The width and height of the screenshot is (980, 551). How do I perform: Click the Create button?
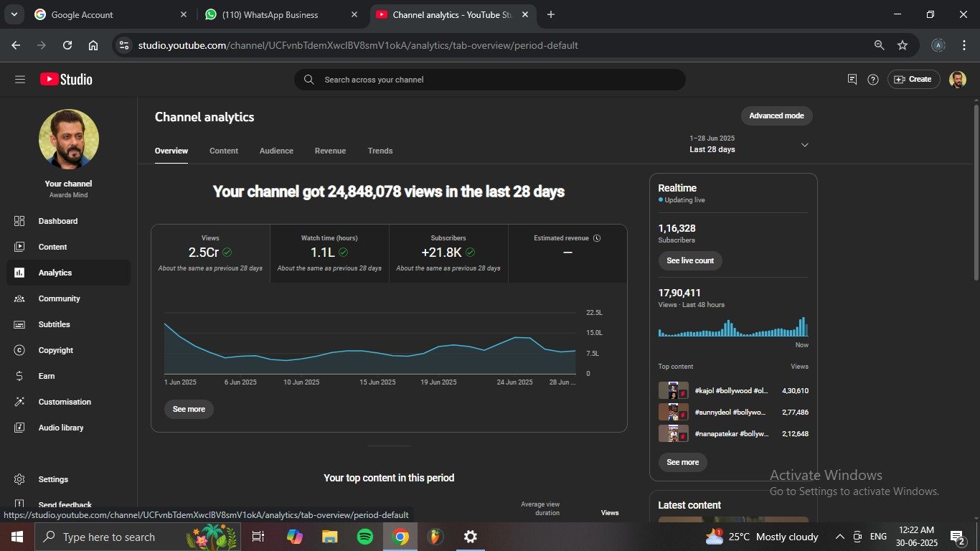pos(913,80)
